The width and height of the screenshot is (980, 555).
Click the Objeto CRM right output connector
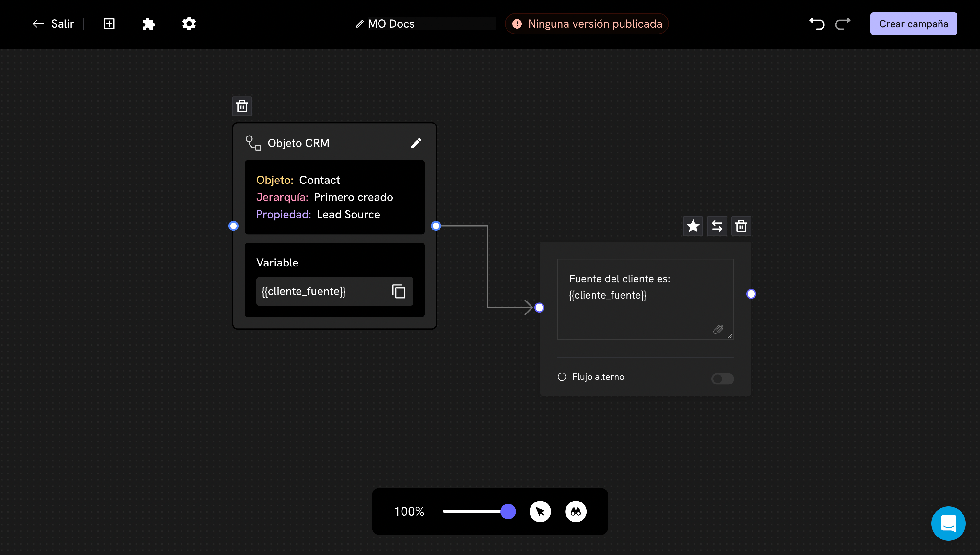436,226
